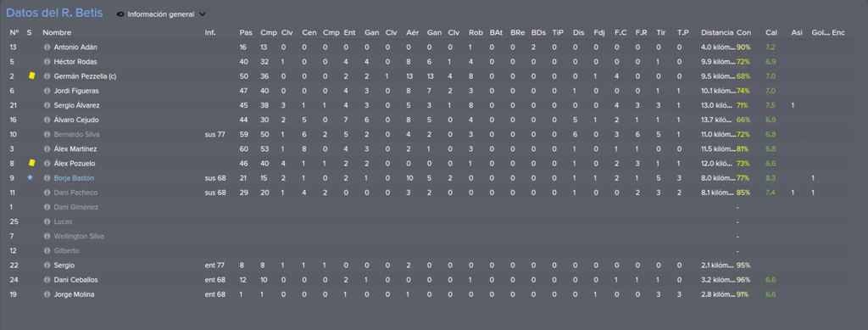Sort by the Distancia column header
The image size is (868, 330).
click(x=717, y=33)
